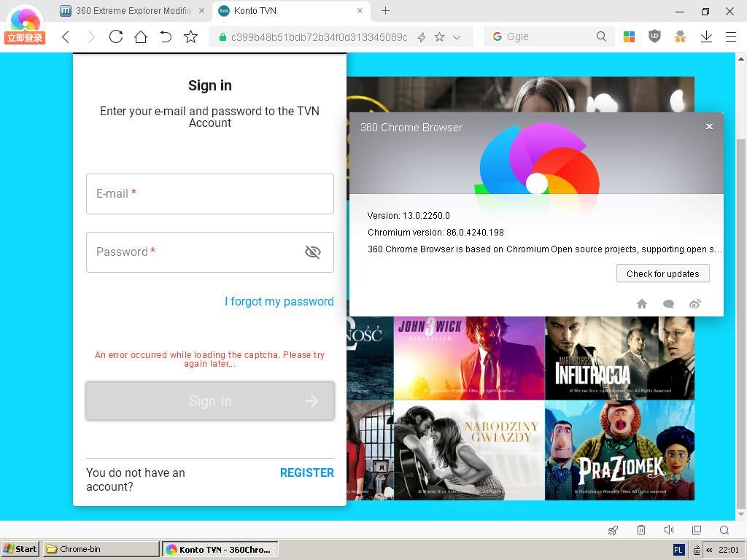Close the 360 Chrome Browser about dialog
The image size is (747, 560).
pos(709,126)
